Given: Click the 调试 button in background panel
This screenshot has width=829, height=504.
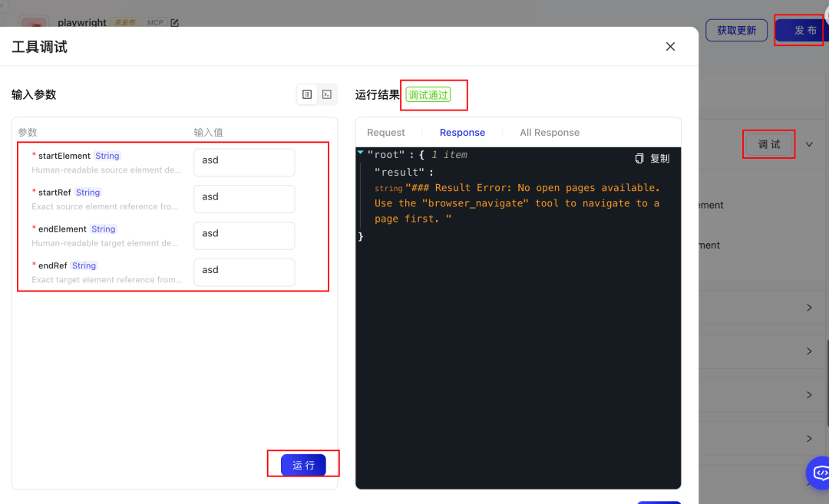Looking at the screenshot, I should (x=768, y=144).
